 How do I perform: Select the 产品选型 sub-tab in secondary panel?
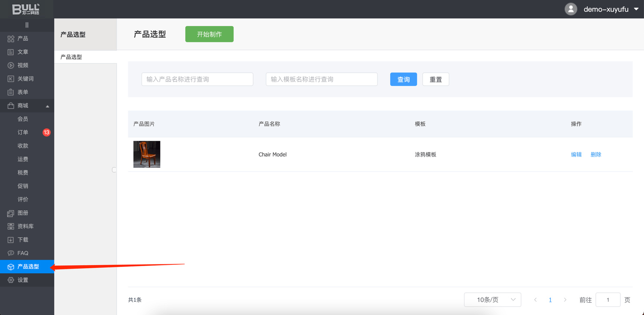coord(71,57)
